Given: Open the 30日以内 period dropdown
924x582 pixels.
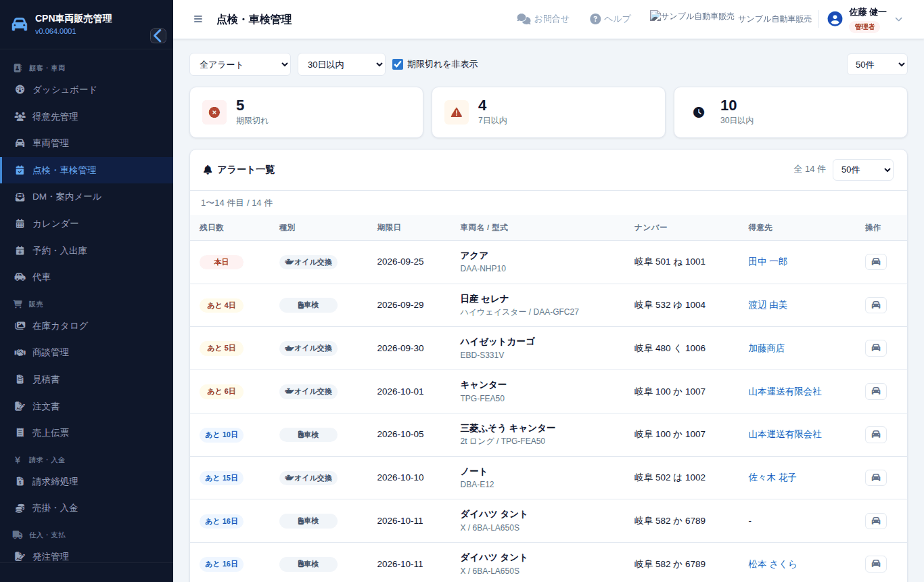Looking at the screenshot, I should point(342,64).
